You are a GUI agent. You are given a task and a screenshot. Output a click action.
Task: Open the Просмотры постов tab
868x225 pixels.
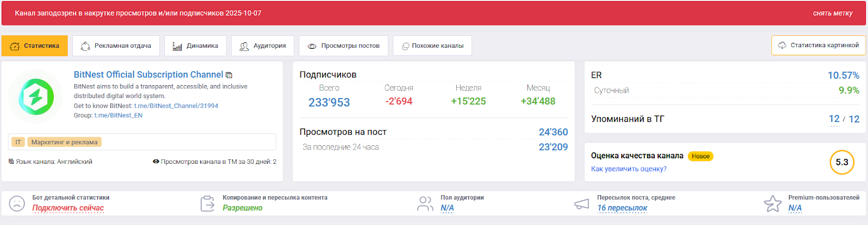click(343, 46)
